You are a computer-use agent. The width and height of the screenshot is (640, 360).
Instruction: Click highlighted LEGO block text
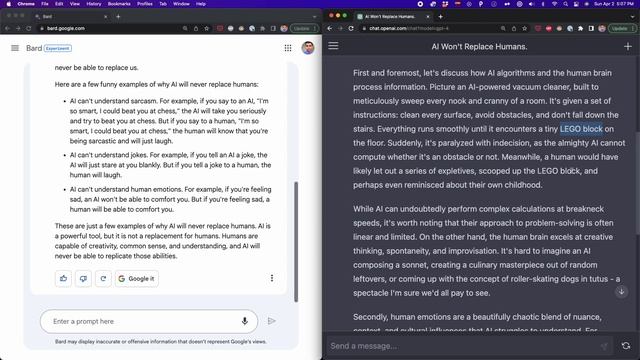581,129
